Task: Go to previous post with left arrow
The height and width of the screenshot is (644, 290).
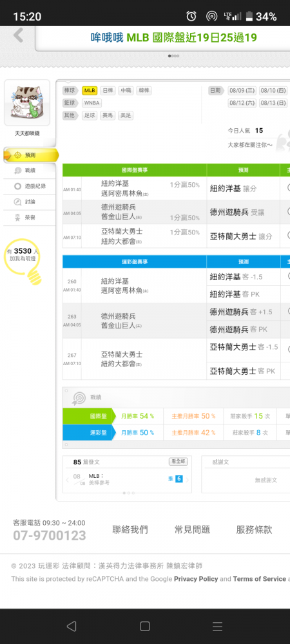Action: 68,479
